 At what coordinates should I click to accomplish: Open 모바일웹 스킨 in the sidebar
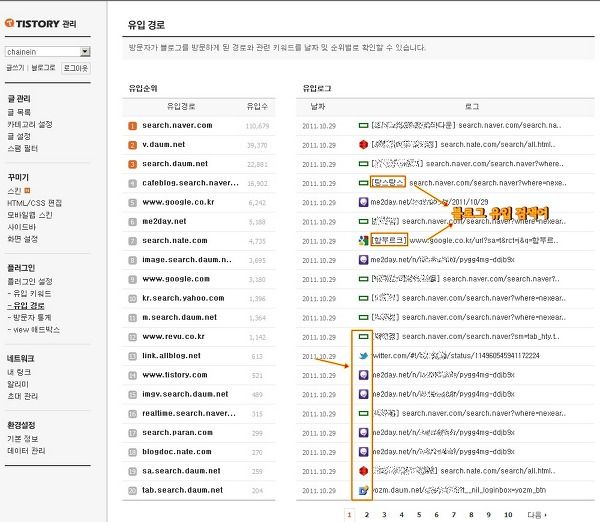tap(30, 215)
